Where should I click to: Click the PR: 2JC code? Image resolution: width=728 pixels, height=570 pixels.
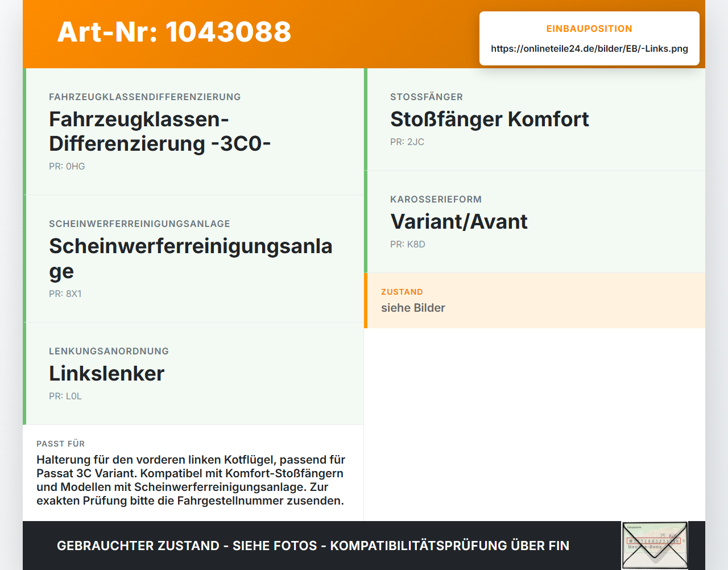(407, 142)
